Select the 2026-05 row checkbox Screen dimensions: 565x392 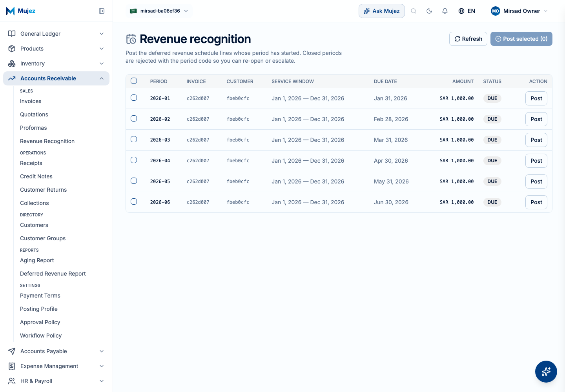pyautogui.click(x=134, y=181)
